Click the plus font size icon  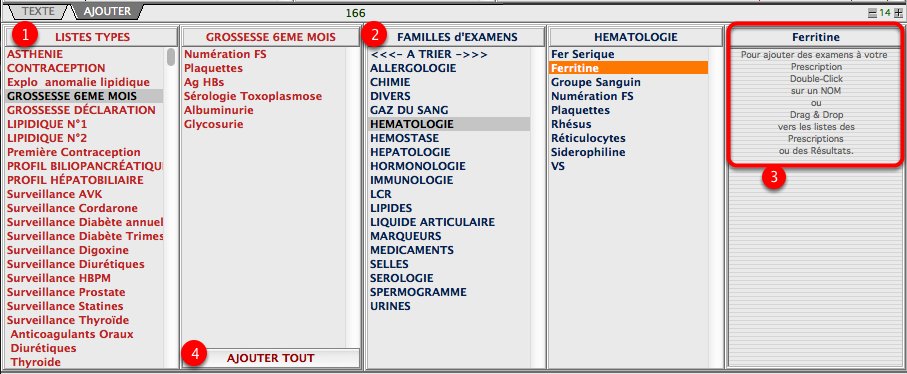click(x=898, y=13)
